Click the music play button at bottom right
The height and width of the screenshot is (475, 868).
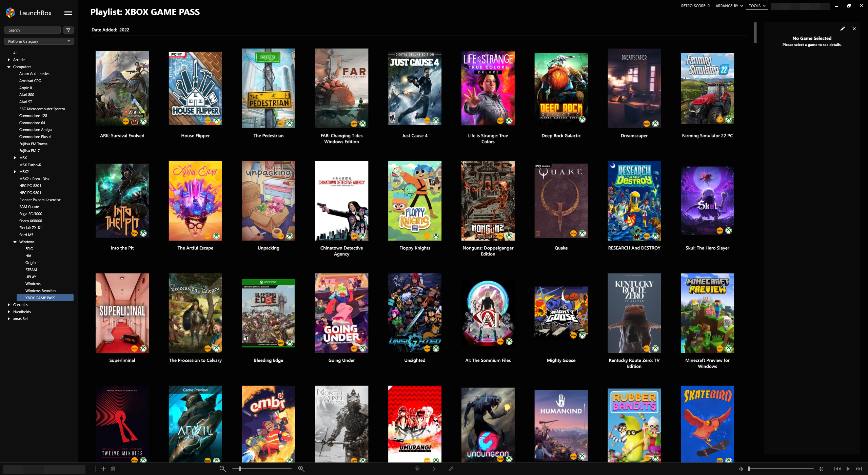(848, 469)
